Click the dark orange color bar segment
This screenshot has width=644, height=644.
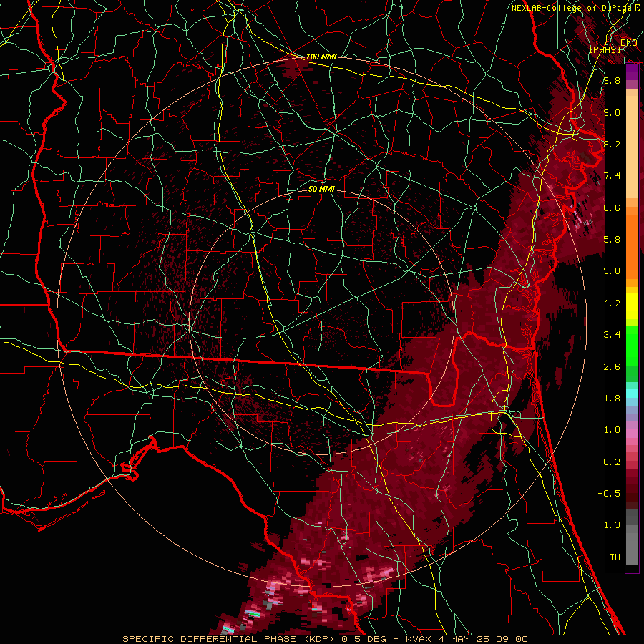click(x=632, y=248)
